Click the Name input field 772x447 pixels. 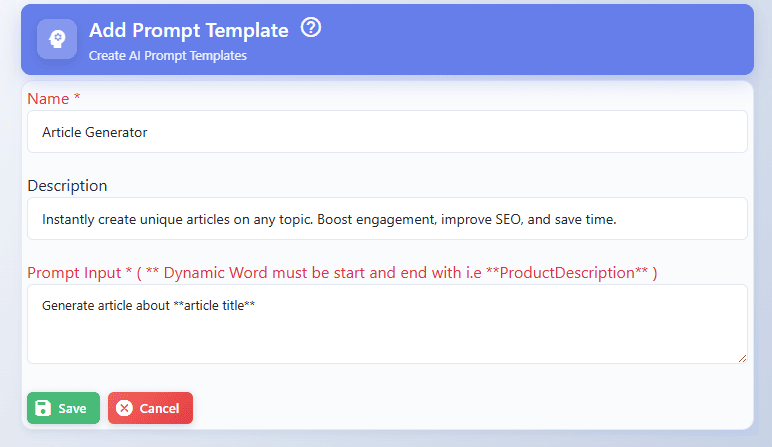387,131
